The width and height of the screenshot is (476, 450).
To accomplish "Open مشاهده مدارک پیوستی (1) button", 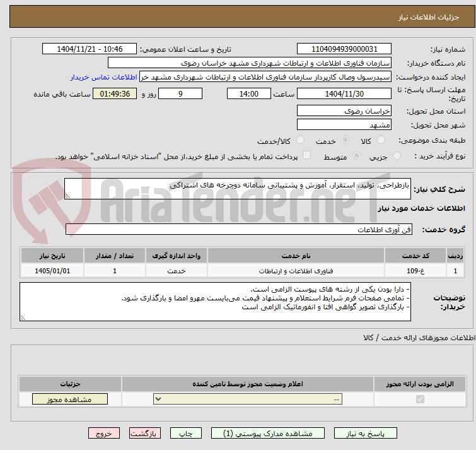I will tap(268, 434).
